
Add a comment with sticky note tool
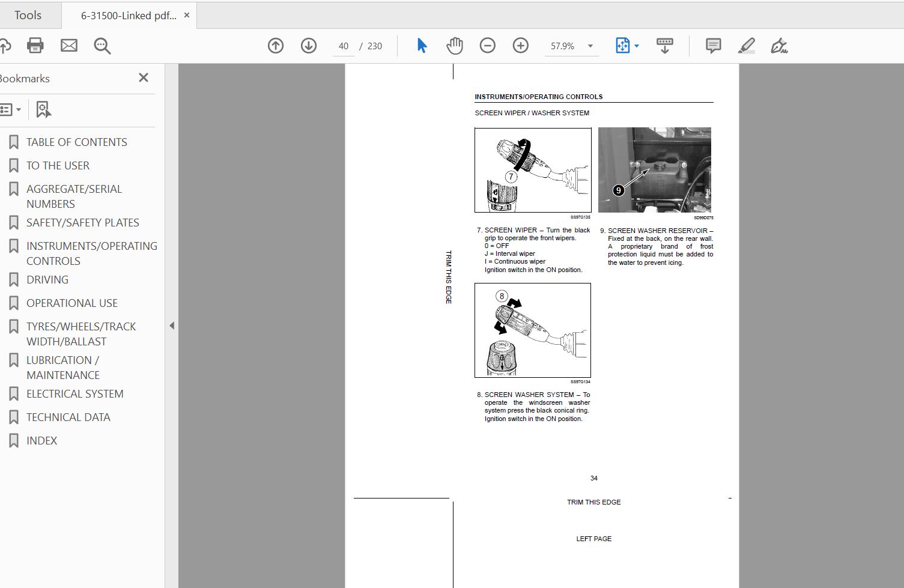[714, 46]
